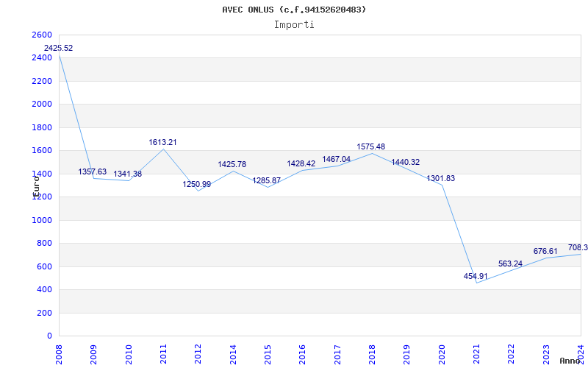This screenshot has height=368, width=588.
Task: Click the 676.61 data label
Action: coord(545,251)
